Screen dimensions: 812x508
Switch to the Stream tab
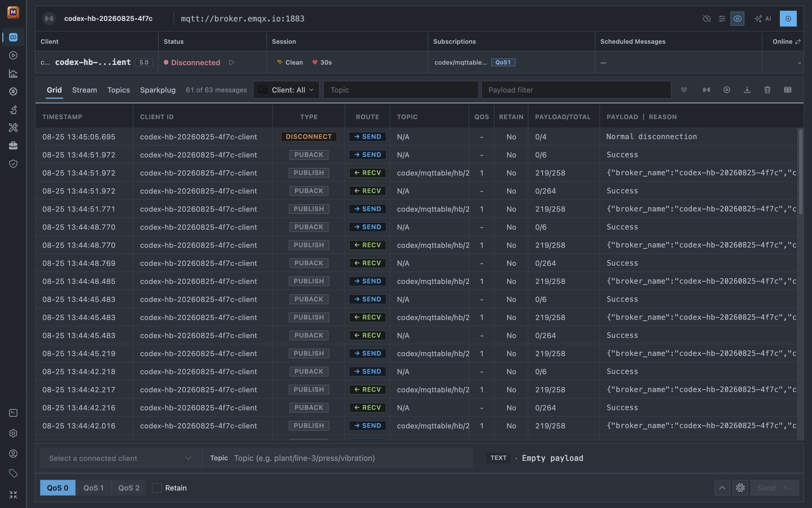[x=85, y=90]
